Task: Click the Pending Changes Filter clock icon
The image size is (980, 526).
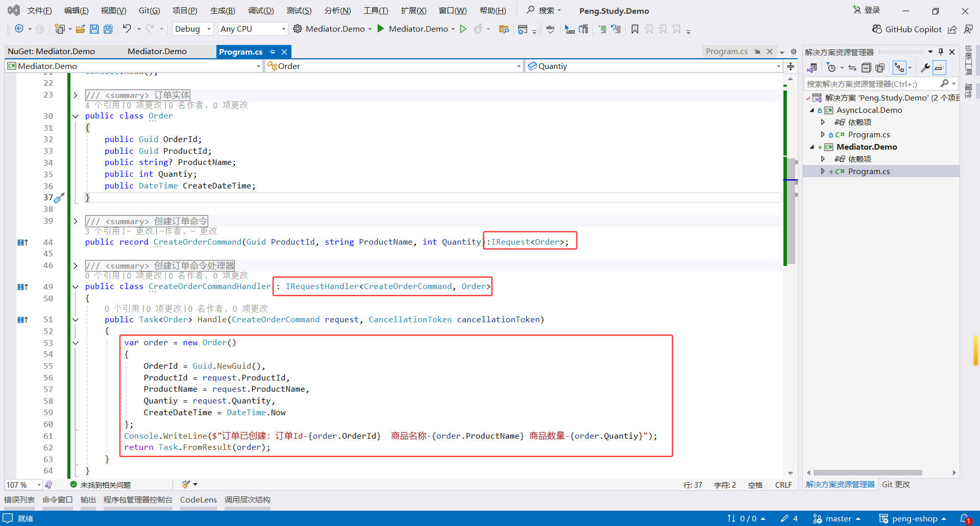Action: (x=831, y=67)
